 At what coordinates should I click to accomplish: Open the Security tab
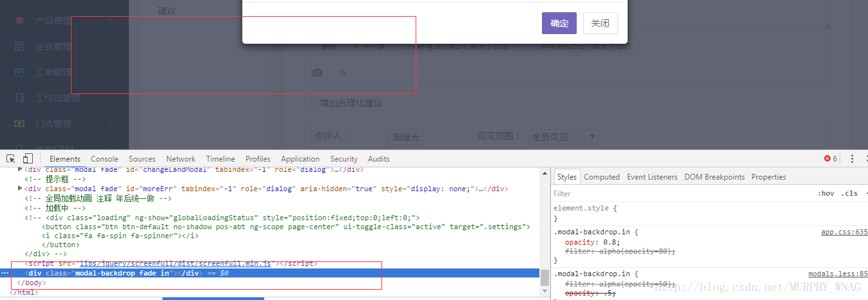344,159
